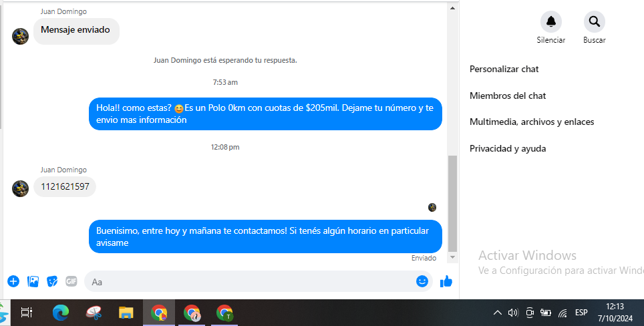Screen dimensions: 644x326
Task: Show hidden system tray icons
Action: click(497, 313)
